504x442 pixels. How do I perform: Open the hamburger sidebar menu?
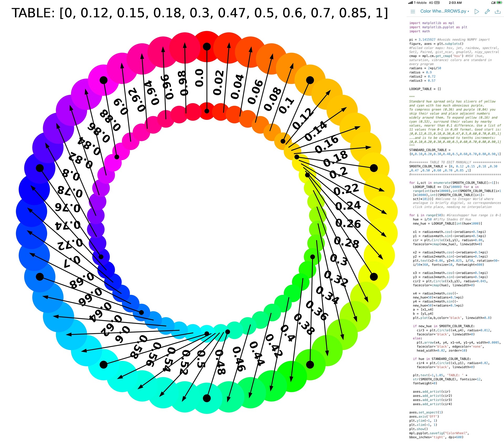[x=413, y=12]
